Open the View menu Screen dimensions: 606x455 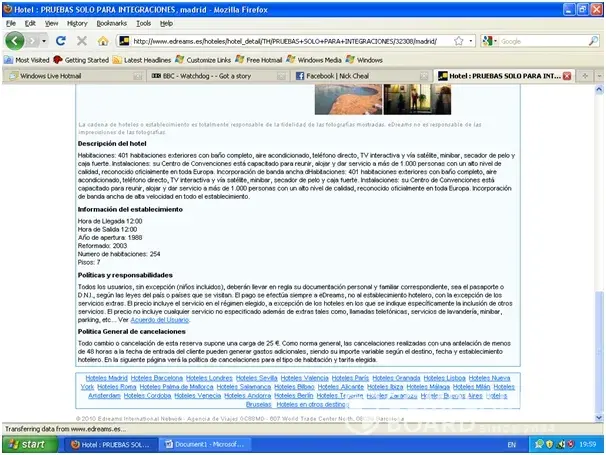(51, 23)
